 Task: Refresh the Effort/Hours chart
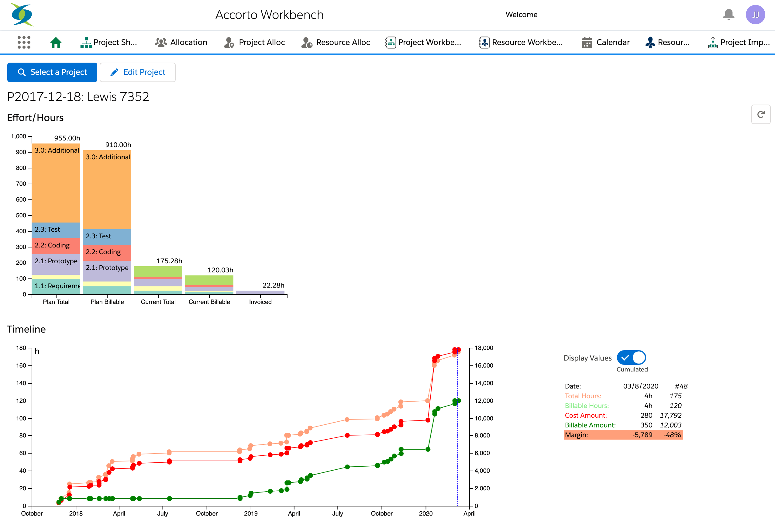coord(761,114)
